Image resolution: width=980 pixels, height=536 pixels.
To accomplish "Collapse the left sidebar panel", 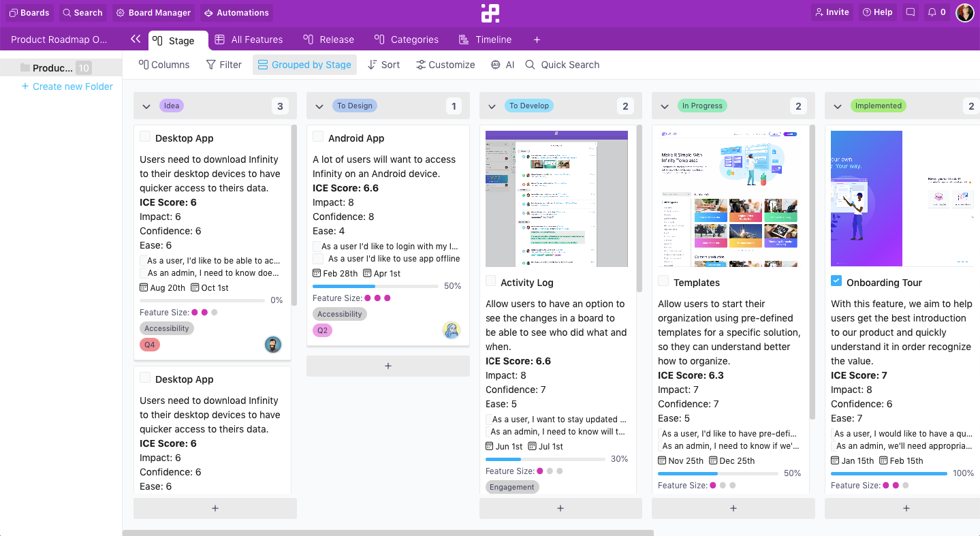I will tap(135, 39).
